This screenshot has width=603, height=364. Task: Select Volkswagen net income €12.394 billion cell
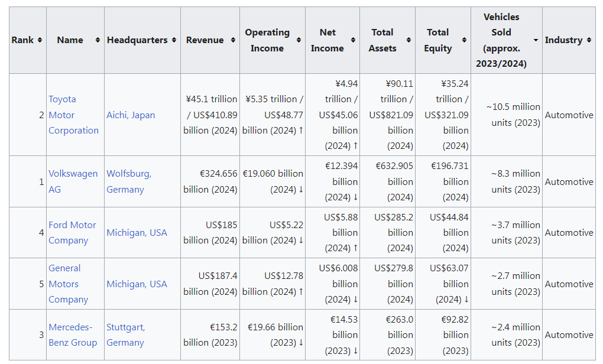(333, 181)
